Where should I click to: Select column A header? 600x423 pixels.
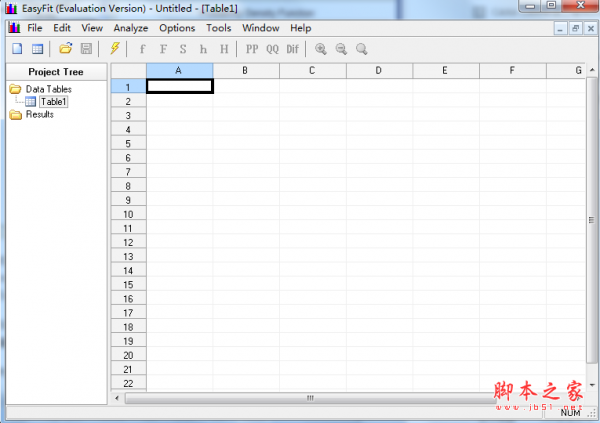tap(179, 71)
